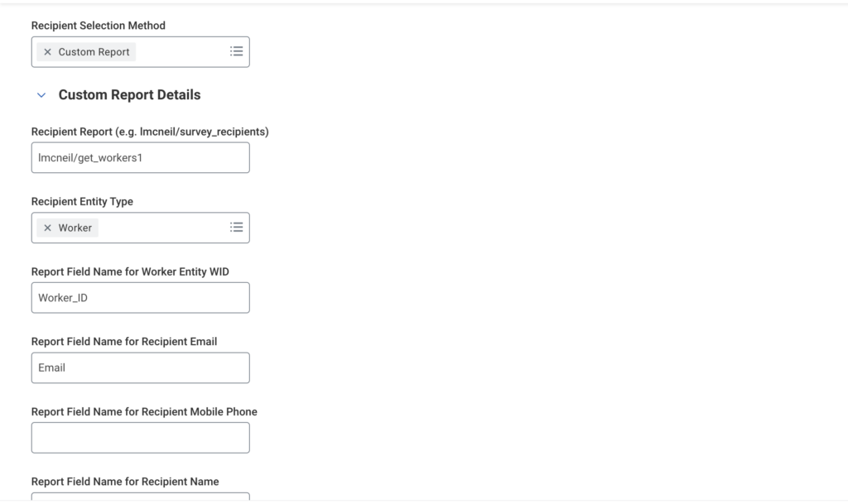Screen dimensions: 848x504
Task: Open Recipient Entity Type list prompt icon
Action: tap(236, 228)
